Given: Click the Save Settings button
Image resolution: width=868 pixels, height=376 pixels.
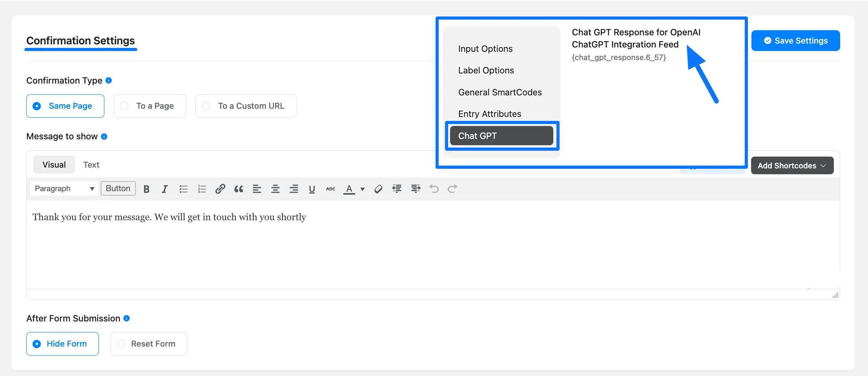Looking at the screenshot, I should (x=795, y=41).
